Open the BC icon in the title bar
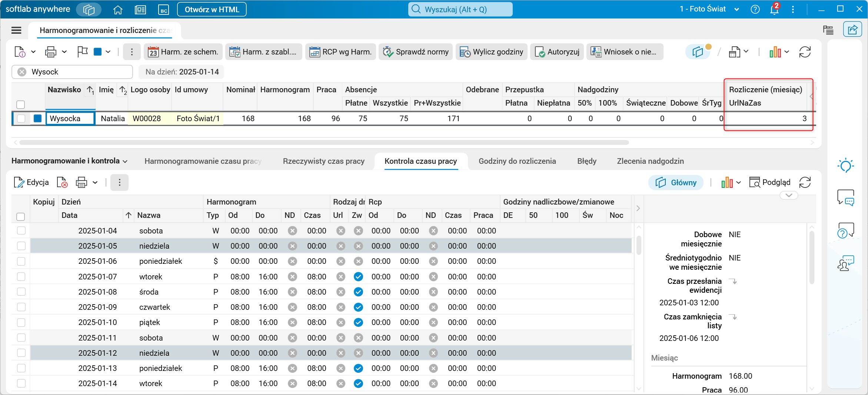The height and width of the screenshot is (395, 868). (163, 10)
